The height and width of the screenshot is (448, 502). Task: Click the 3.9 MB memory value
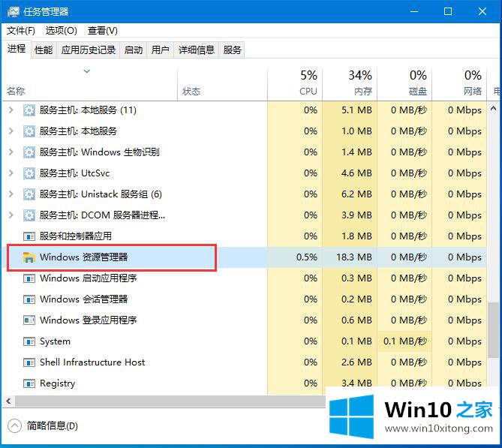[356, 215]
